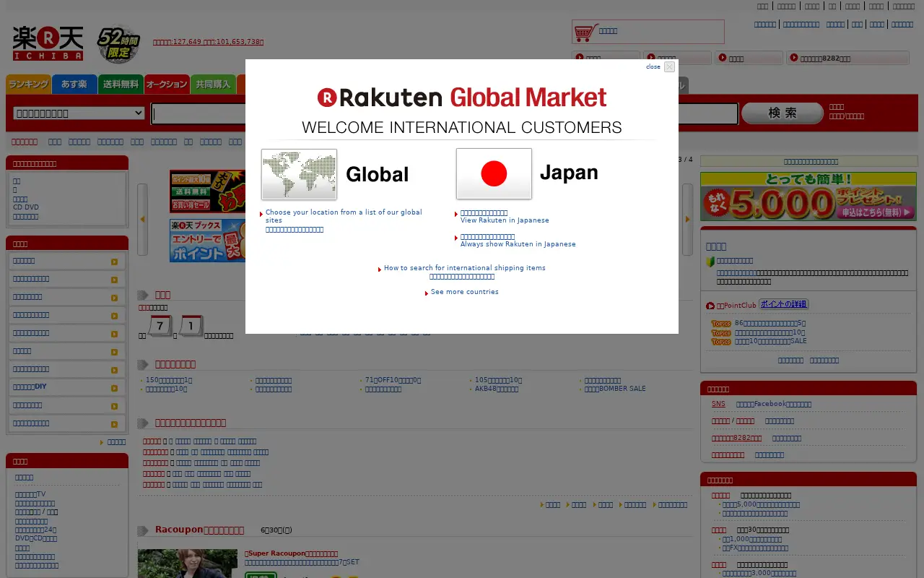Click the 検索 search button
Viewport: 924px width, 578px height.
pyautogui.click(x=783, y=113)
